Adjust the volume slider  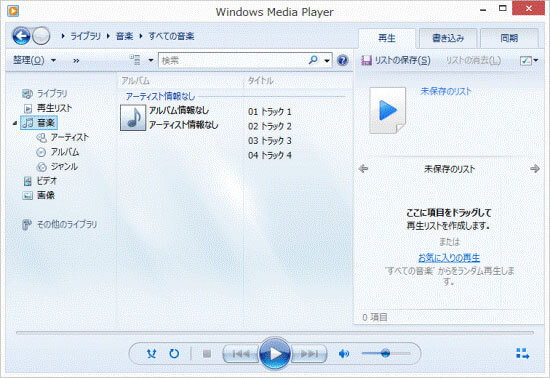point(386,353)
